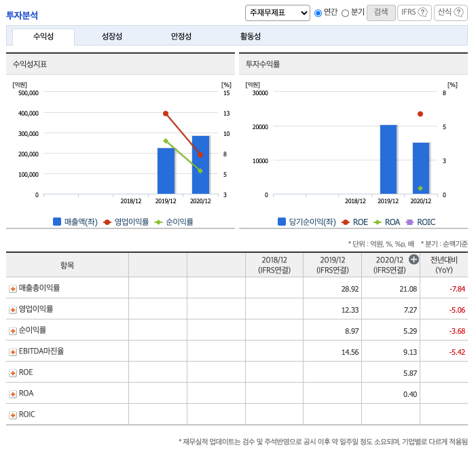Toggle the 당기순이익(좌) legend item
Screen dimensions: 476x452
pos(307,222)
